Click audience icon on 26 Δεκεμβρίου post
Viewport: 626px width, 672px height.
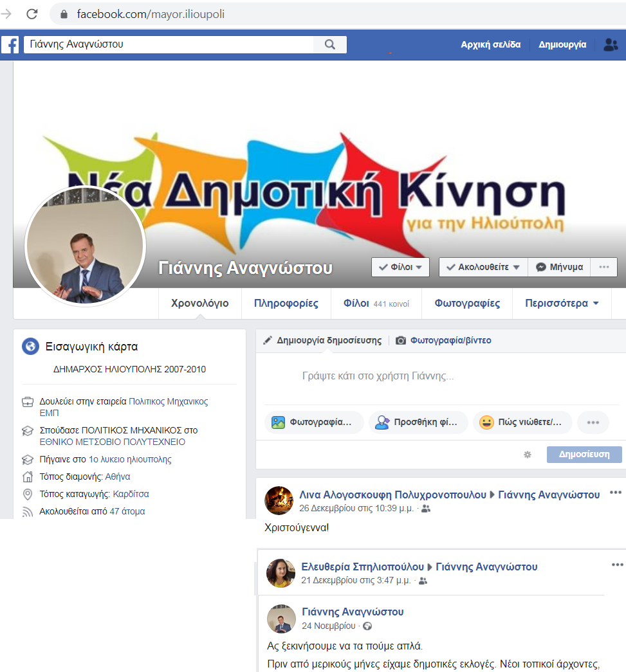click(426, 509)
